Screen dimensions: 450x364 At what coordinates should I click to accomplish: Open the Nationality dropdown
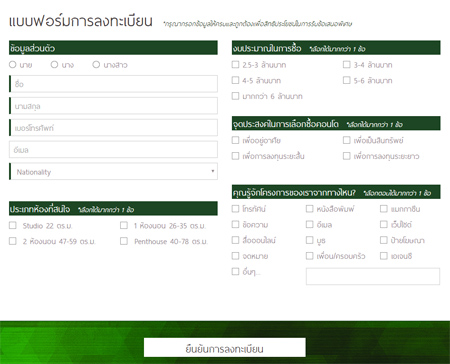coord(113,171)
